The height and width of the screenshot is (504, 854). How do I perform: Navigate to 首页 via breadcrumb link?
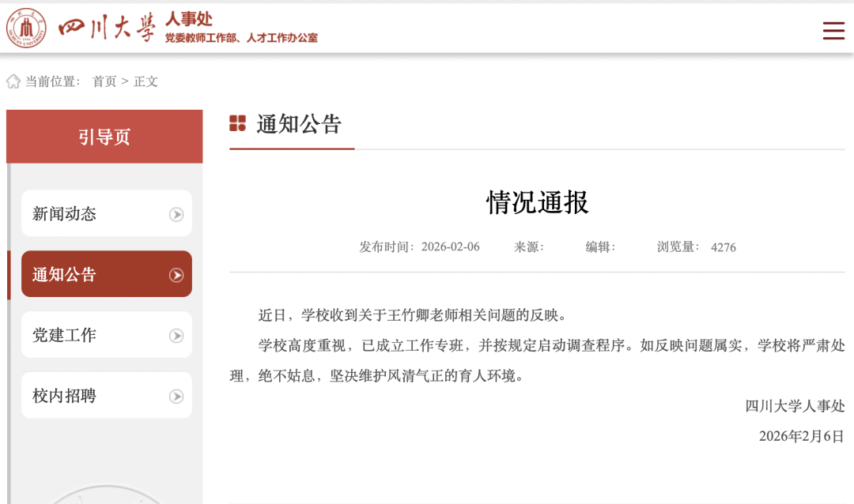104,81
